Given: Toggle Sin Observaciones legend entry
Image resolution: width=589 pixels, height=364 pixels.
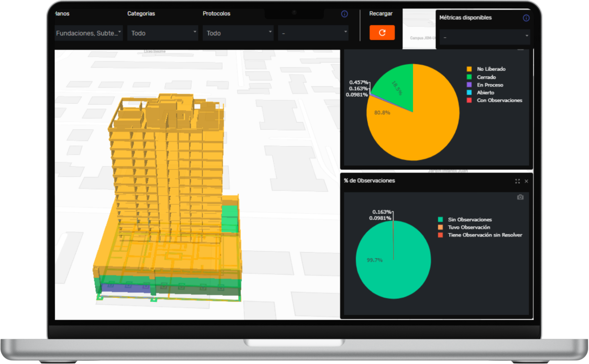Looking at the screenshot, I should pyautogui.click(x=469, y=220).
